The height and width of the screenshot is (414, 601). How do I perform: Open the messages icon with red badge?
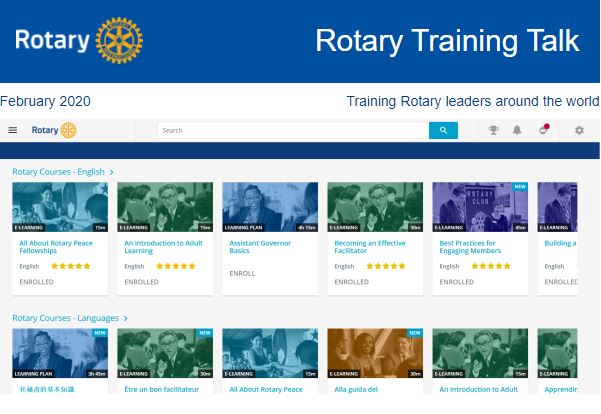point(544,130)
